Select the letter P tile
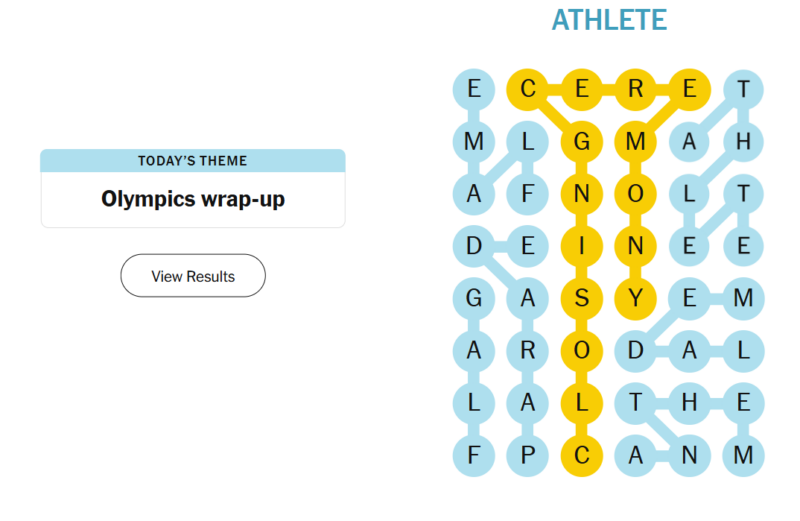 (x=527, y=455)
